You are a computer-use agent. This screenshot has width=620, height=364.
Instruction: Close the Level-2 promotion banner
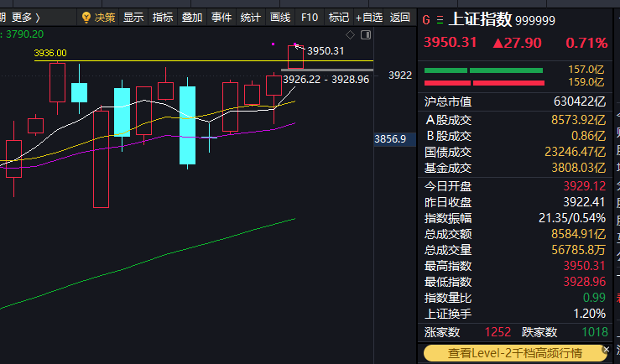point(606,349)
